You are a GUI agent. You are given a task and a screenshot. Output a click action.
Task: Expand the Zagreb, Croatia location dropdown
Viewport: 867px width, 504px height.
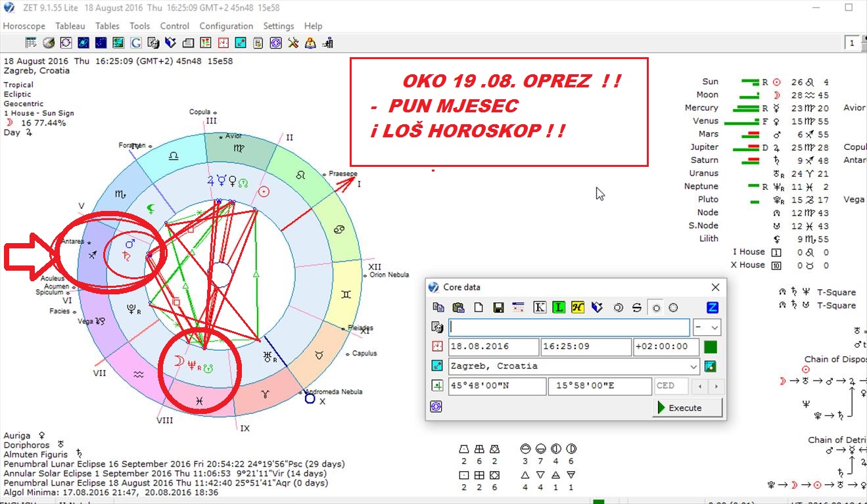tap(693, 367)
